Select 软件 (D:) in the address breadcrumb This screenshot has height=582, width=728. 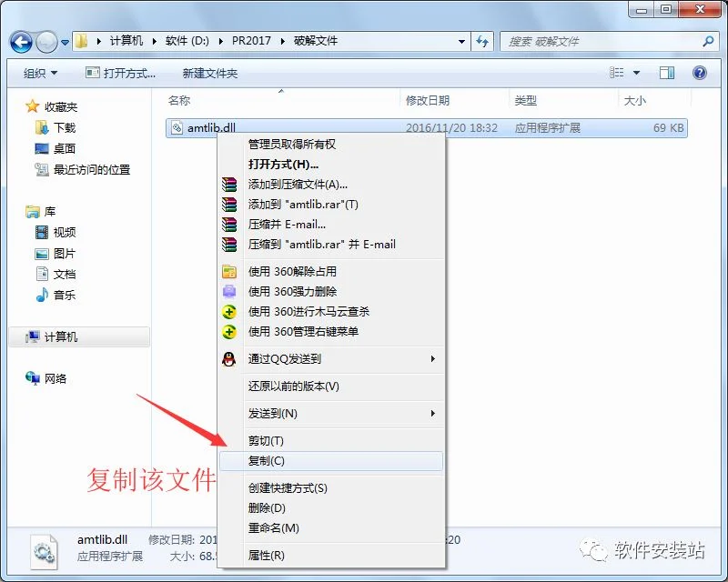pyautogui.click(x=187, y=41)
